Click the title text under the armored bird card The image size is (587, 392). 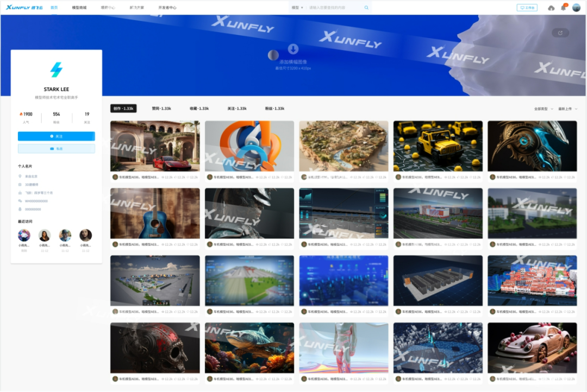[516, 177]
